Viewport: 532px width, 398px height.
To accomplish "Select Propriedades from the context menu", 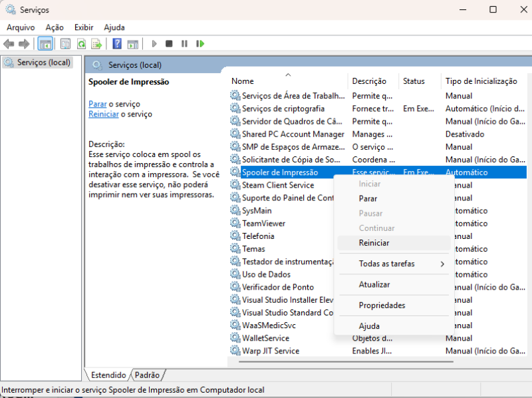I will click(382, 305).
